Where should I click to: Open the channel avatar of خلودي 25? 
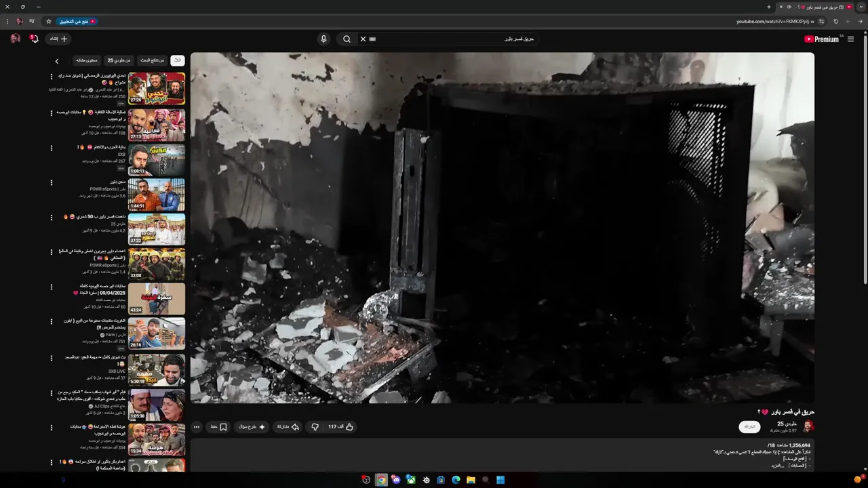coord(808,426)
